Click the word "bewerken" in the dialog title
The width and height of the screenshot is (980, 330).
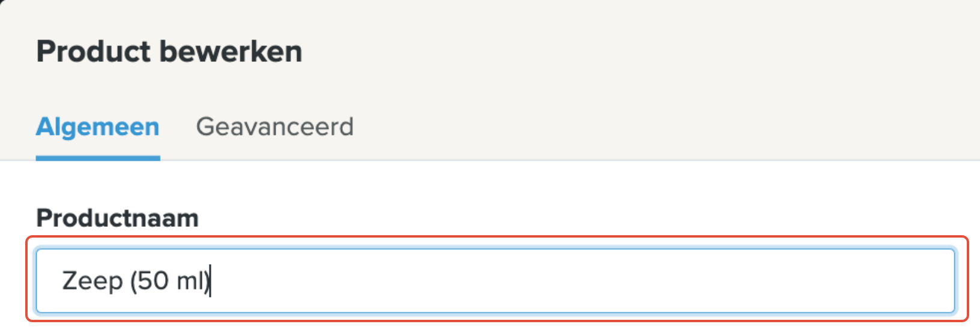(x=231, y=52)
